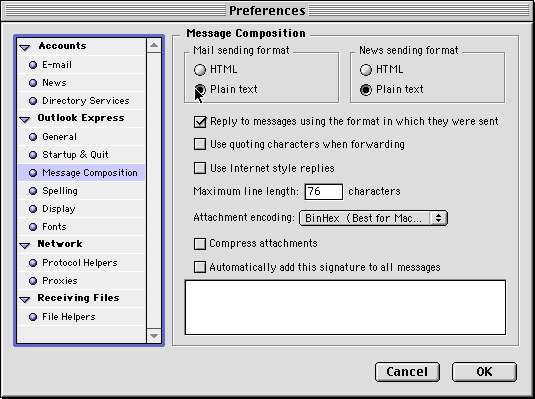This screenshot has height=399, width=535.
Task: Go to Fonts preferences
Action: pyautogui.click(x=82, y=227)
